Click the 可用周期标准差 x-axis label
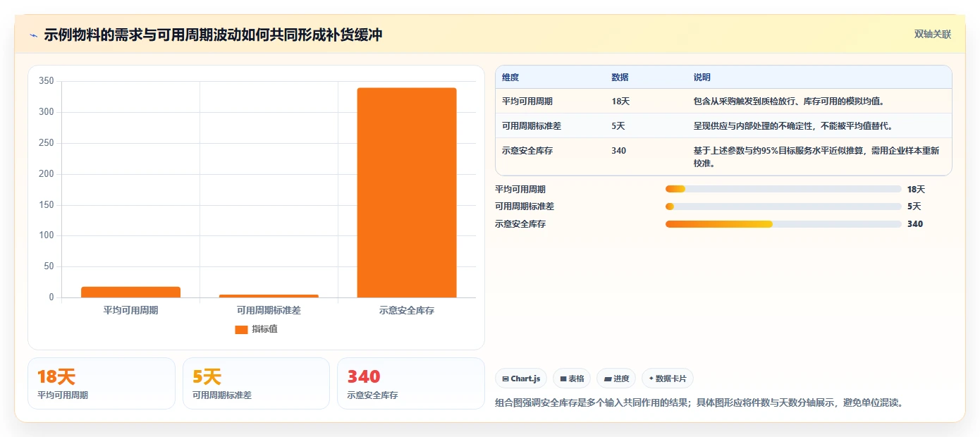The width and height of the screenshot is (980, 437). click(269, 310)
